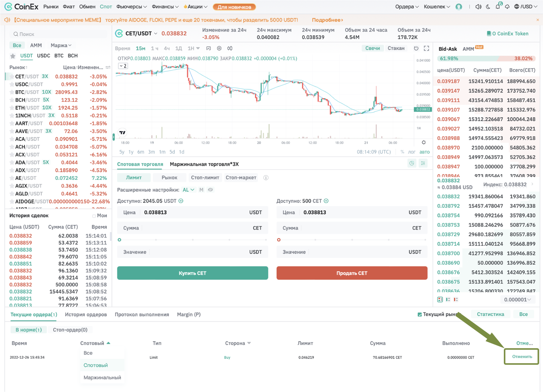The height and width of the screenshot is (392, 543).
Task: Open Для новичков button
Action: point(234,7)
